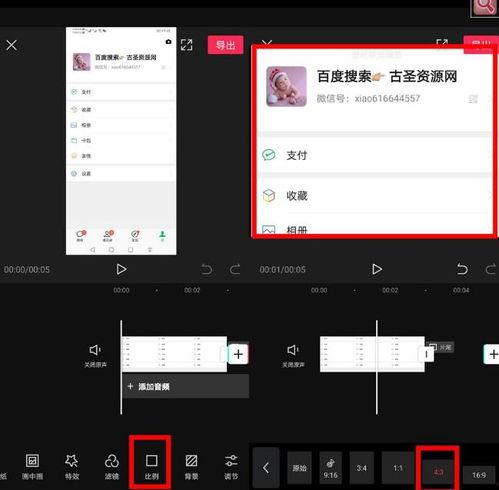The width and height of the screenshot is (499, 490).
Task: Add a clip with plus in right timeline
Action: click(x=492, y=354)
